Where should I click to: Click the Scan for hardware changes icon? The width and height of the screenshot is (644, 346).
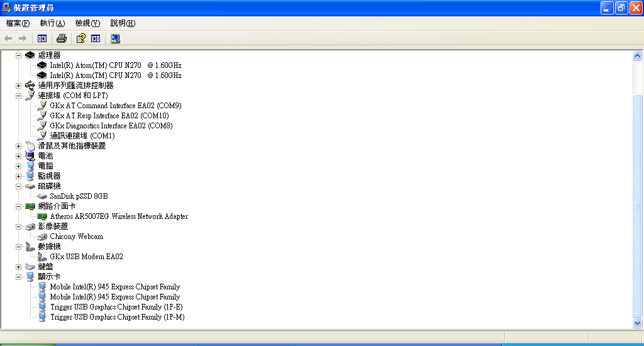coord(116,38)
